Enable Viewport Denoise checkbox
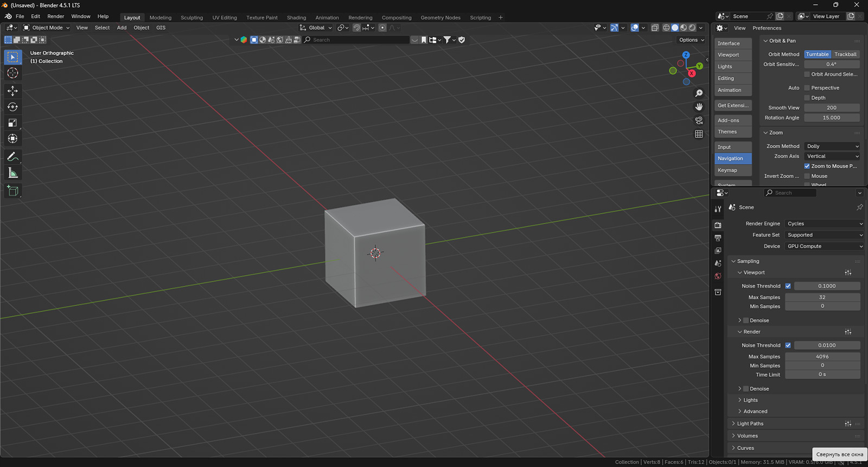Screen dimensions: 868x467 coord(746,320)
